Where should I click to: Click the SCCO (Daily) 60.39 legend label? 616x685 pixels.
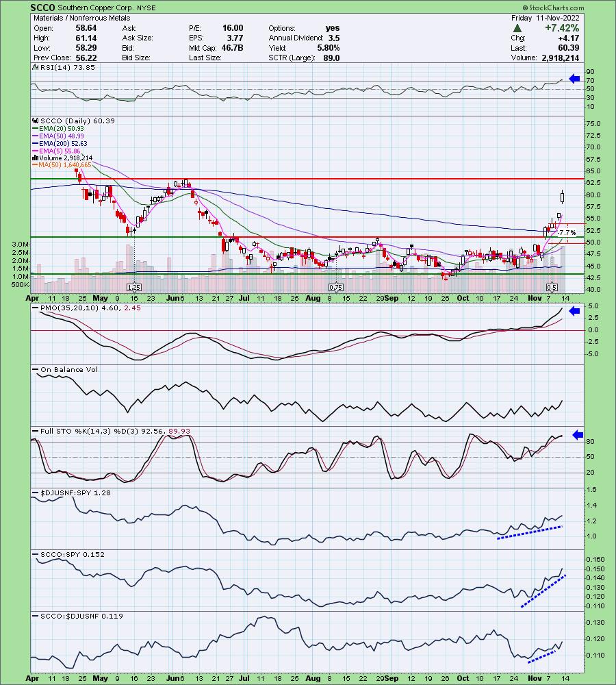pos(77,121)
